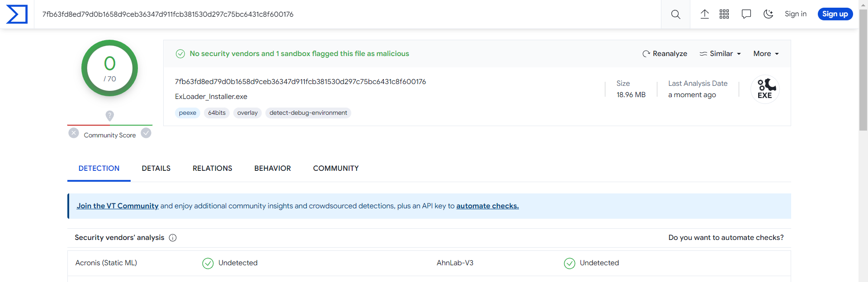This screenshot has height=282, width=868.
Task: Open the comments notification icon
Action: pyautogui.click(x=746, y=14)
